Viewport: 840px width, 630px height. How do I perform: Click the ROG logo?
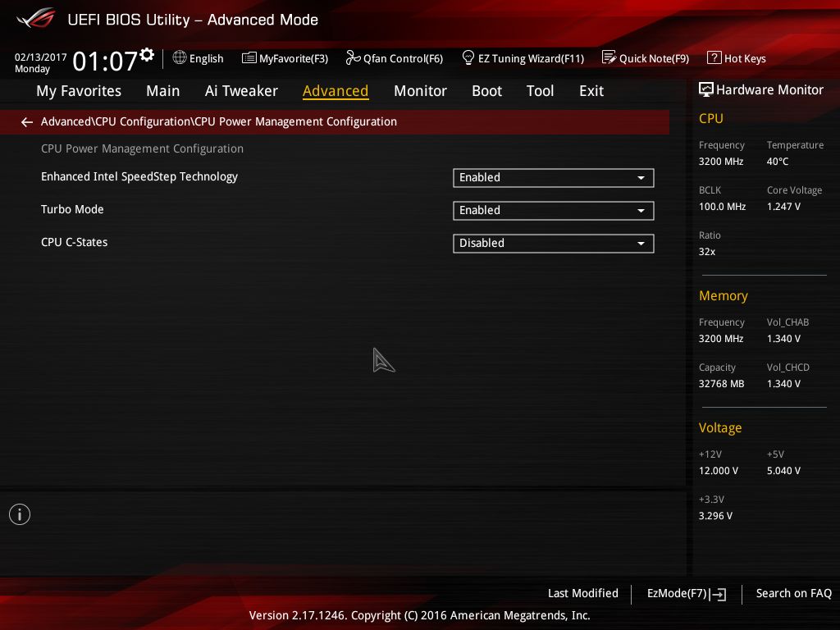coord(36,18)
